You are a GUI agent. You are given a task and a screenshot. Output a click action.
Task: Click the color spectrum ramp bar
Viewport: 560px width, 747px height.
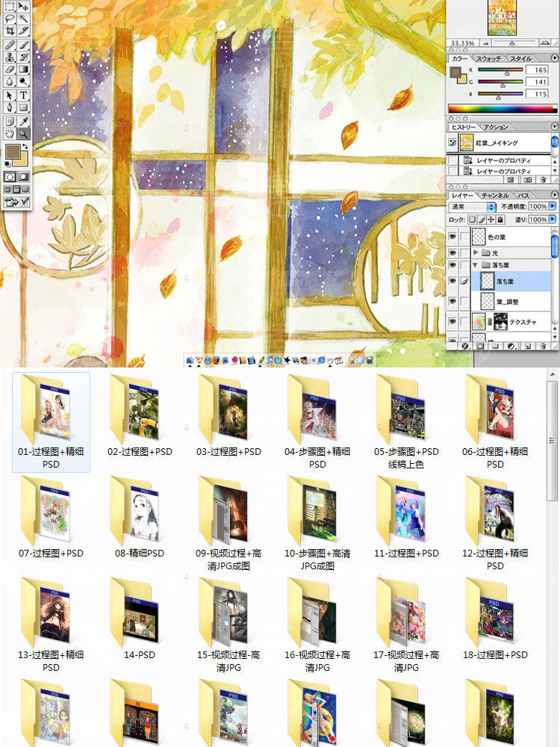503,108
